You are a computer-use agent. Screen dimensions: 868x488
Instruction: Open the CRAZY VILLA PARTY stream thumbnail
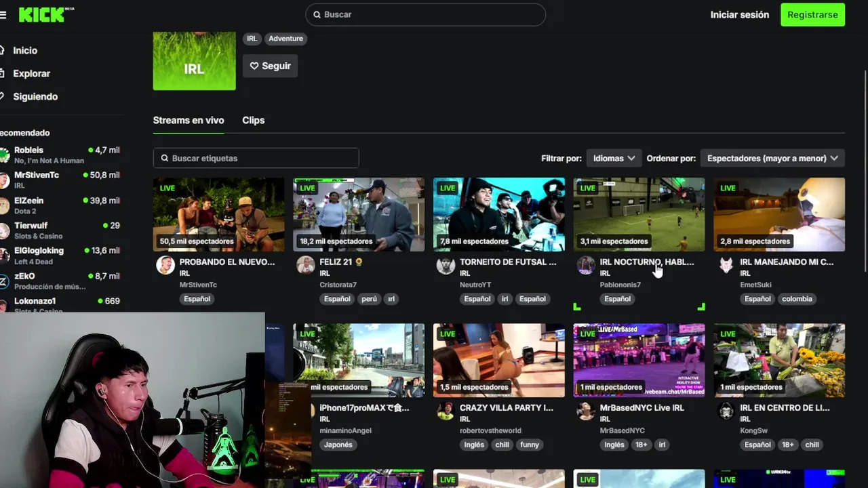[x=499, y=360]
